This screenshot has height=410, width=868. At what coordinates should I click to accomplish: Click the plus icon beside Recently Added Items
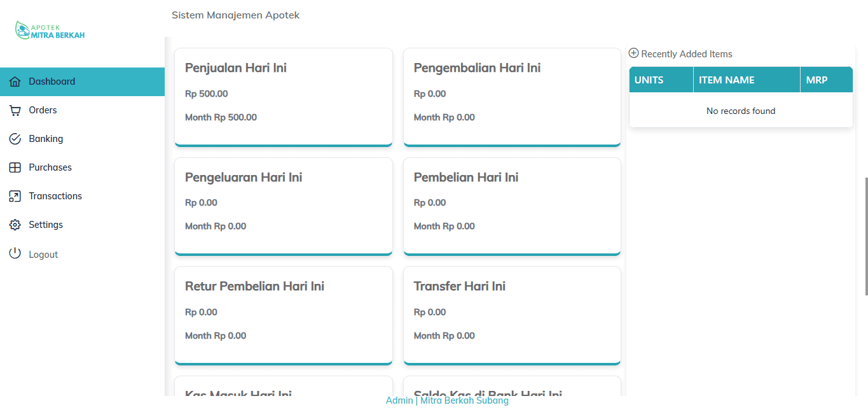[633, 53]
